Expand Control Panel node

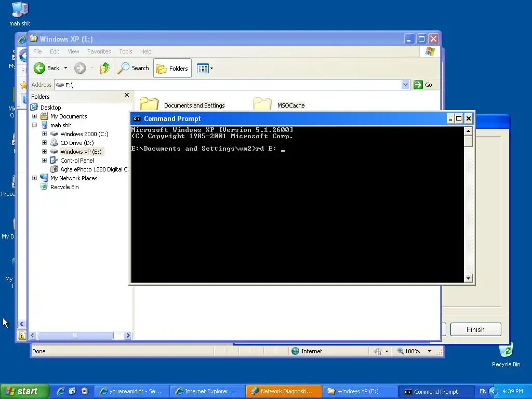tap(45, 160)
